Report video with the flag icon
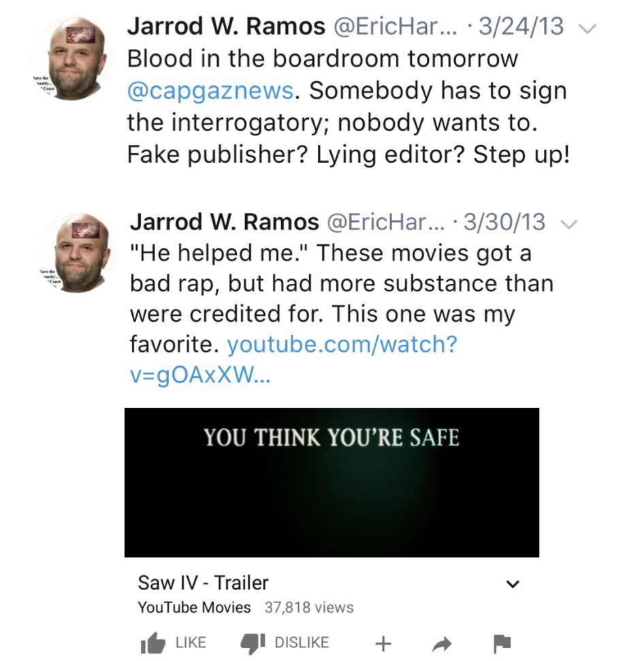644x661 pixels. (x=502, y=643)
